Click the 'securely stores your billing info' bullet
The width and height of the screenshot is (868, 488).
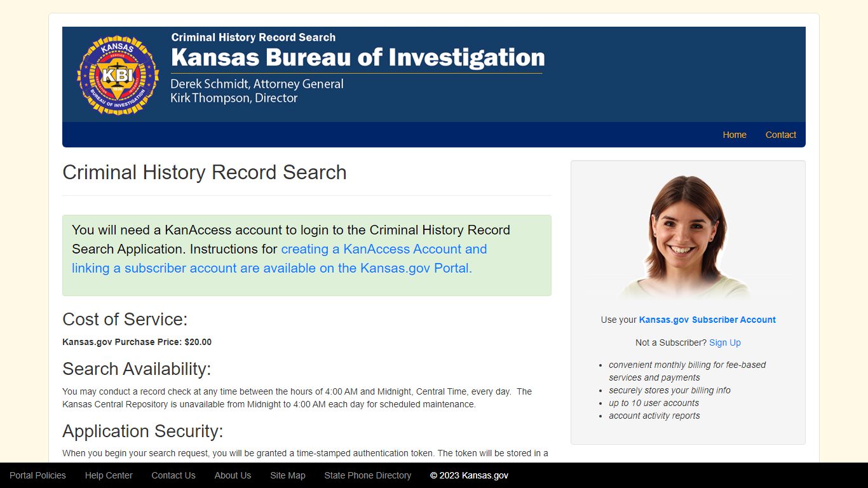[670, 390]
